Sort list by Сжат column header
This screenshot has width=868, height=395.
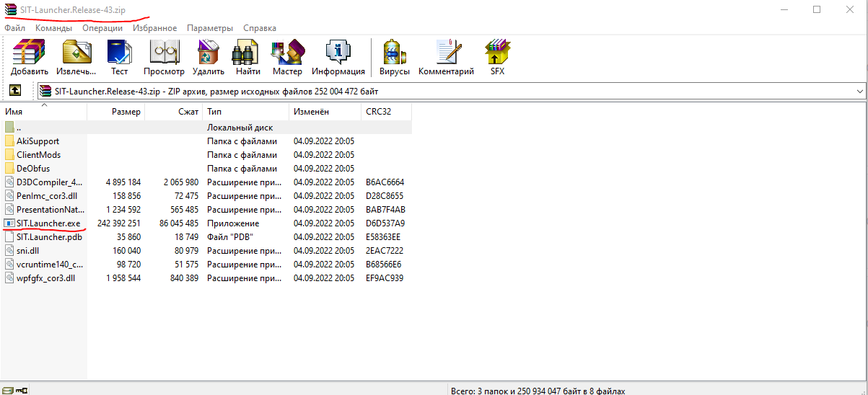pyautogui.click(x=173, y=112)
